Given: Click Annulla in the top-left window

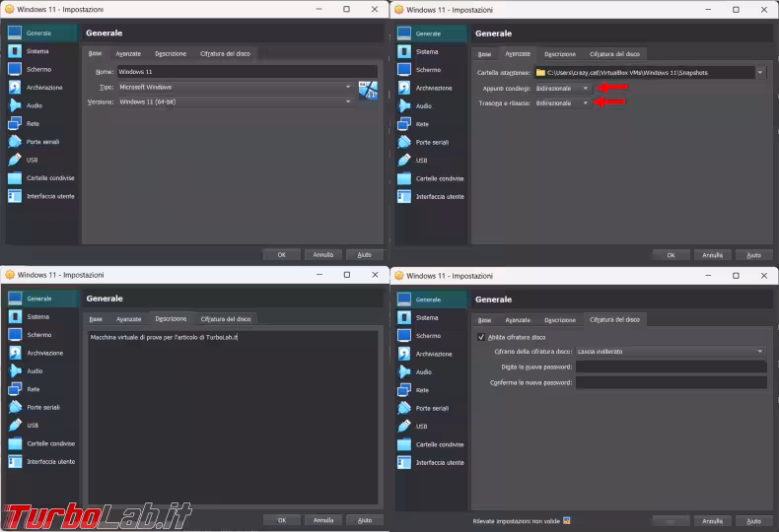Looking at the screenshot, I should [322, 254].
